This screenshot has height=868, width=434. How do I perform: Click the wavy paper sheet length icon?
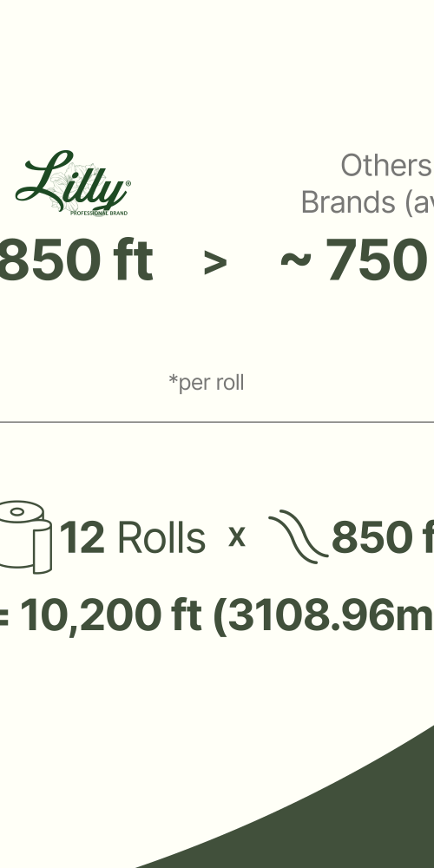pyautogui.click(x=299, y=536)
